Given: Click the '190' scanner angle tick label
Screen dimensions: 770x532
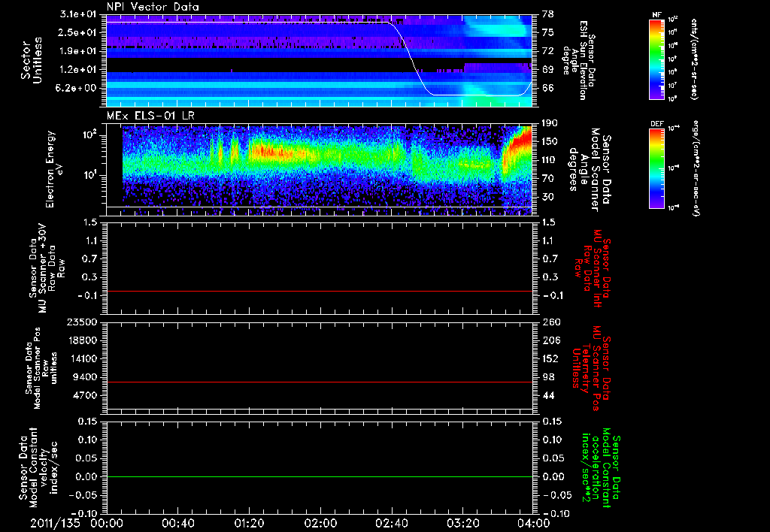Looking at the screenshot, I should [550, 123].
